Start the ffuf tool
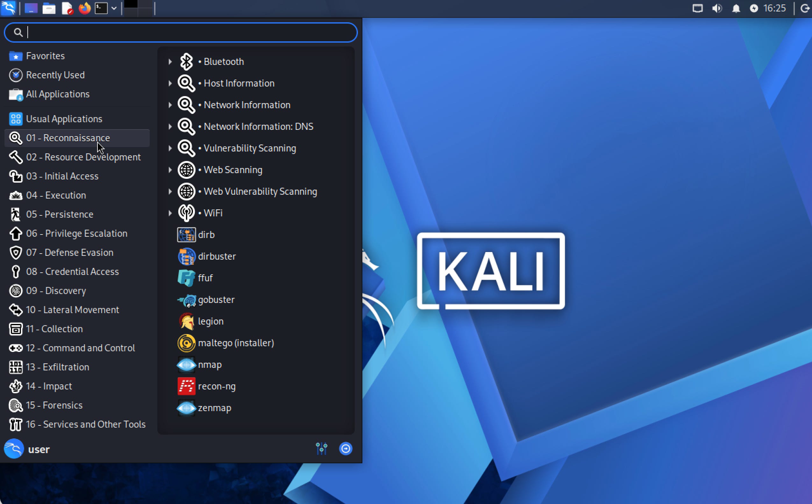This screenshot has height=504, width=812. pyautogui.click(x=256, y=278)
